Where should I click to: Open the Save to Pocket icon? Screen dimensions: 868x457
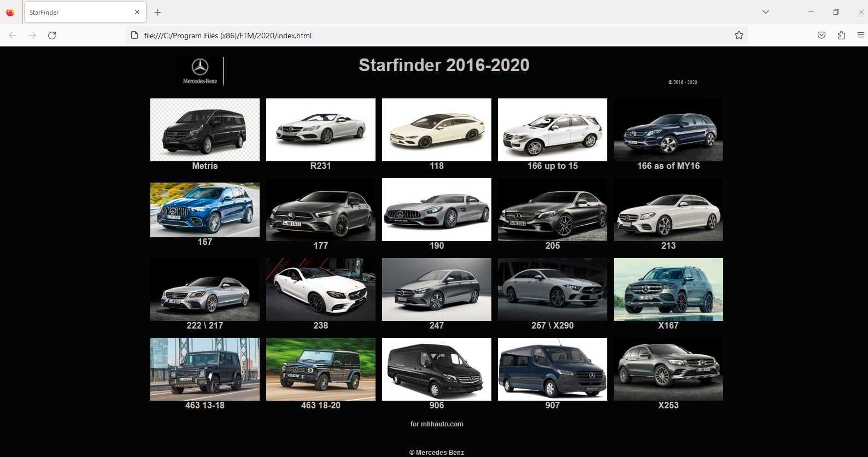pos(822,36)
